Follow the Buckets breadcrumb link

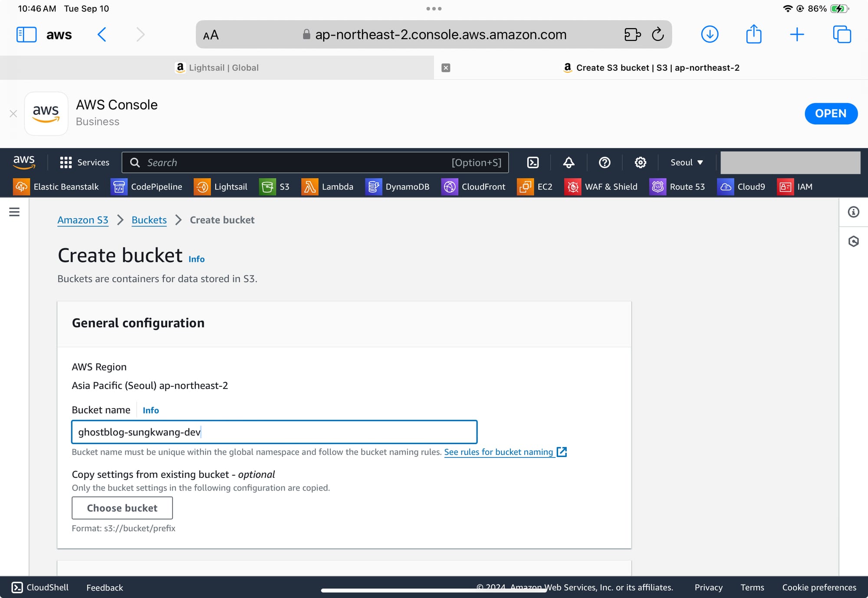pos(149,220)
